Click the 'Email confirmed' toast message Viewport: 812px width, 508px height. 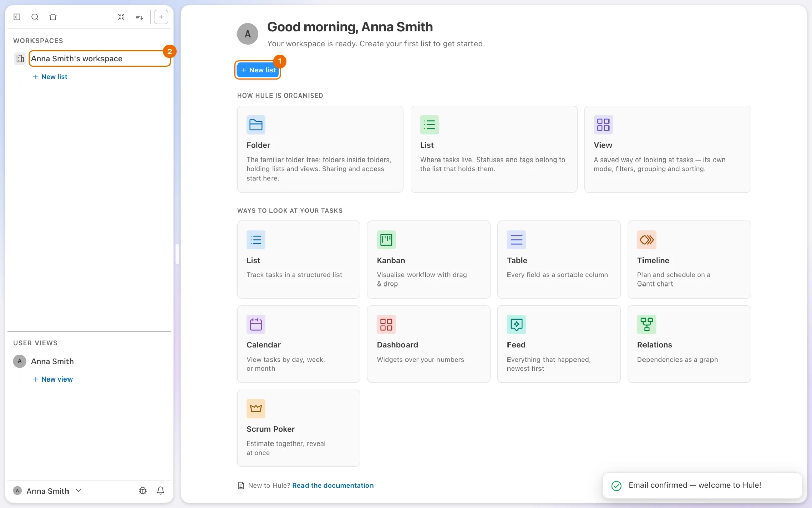pyautogui.click(x=702, y=486)
